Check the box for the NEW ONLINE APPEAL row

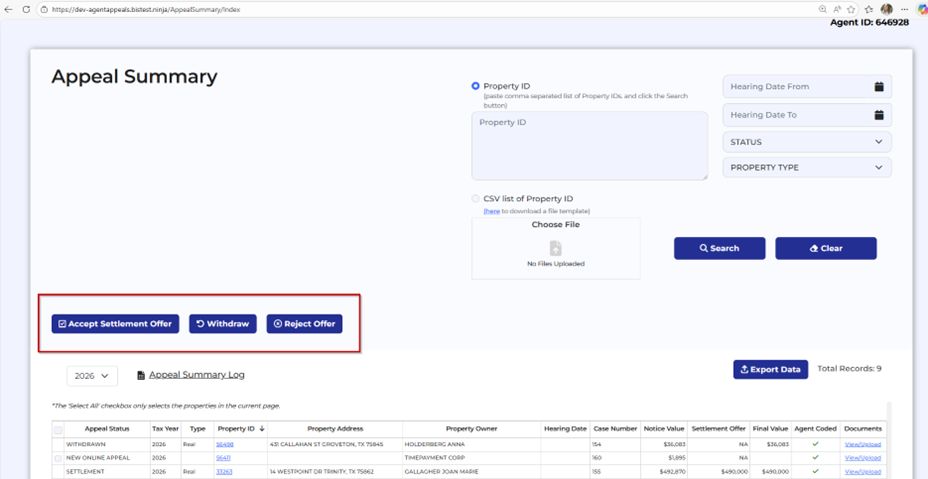point(59,458)
